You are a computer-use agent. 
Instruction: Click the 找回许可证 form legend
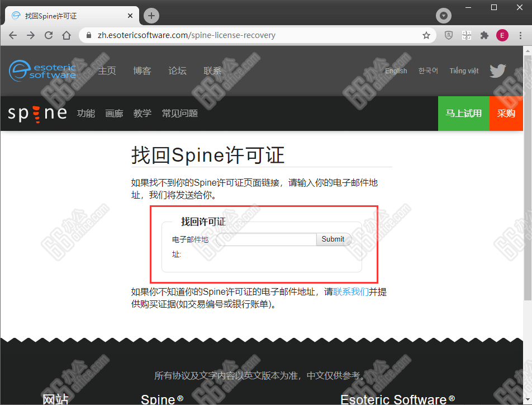(x=203, y=222)
